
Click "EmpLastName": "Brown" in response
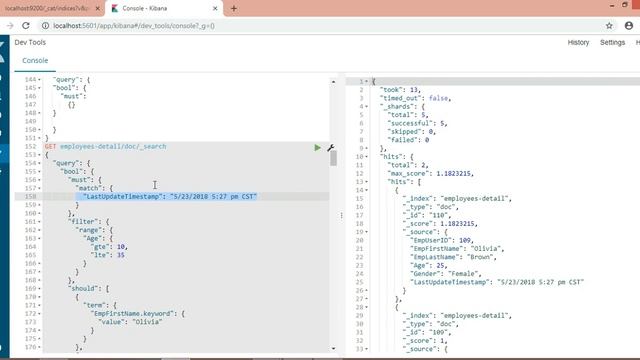tap(453, 257)
